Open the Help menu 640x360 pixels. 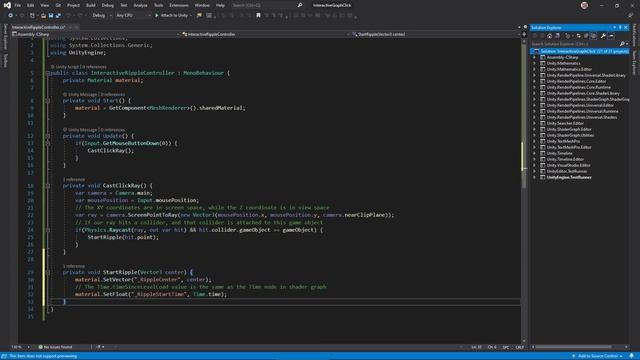point(220,5)
